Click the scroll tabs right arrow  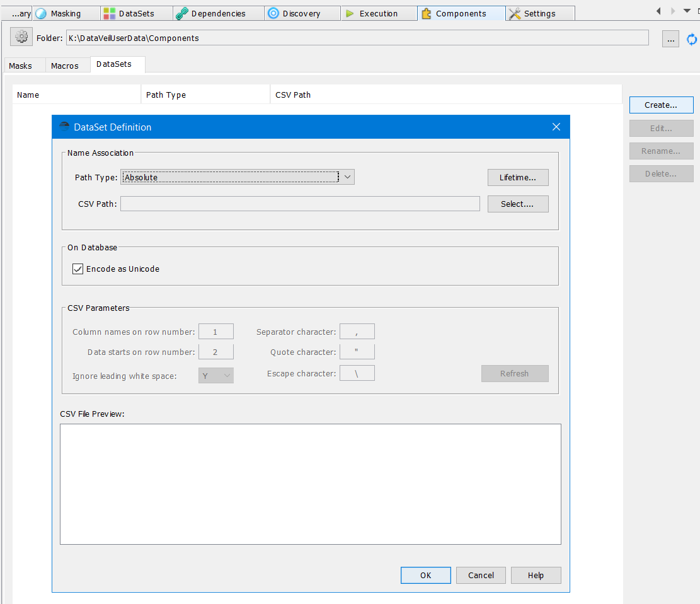tap(673, 11)
